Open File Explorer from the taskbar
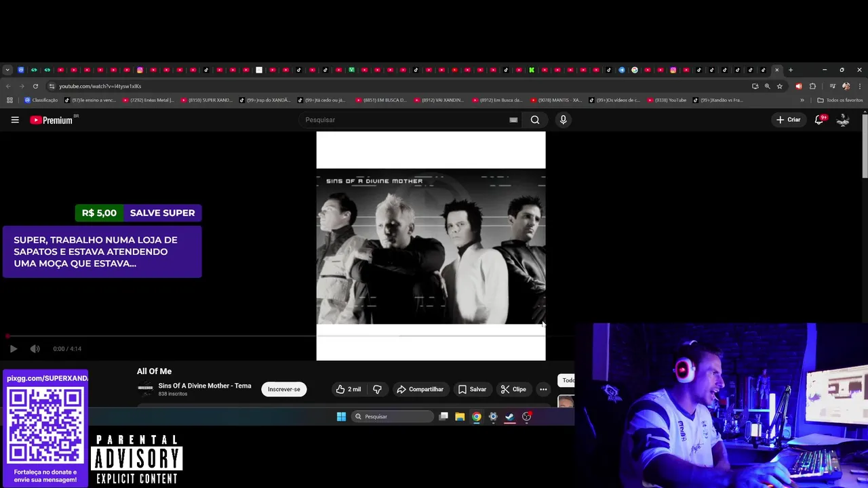The image size is (868, 488). [460, 417]
